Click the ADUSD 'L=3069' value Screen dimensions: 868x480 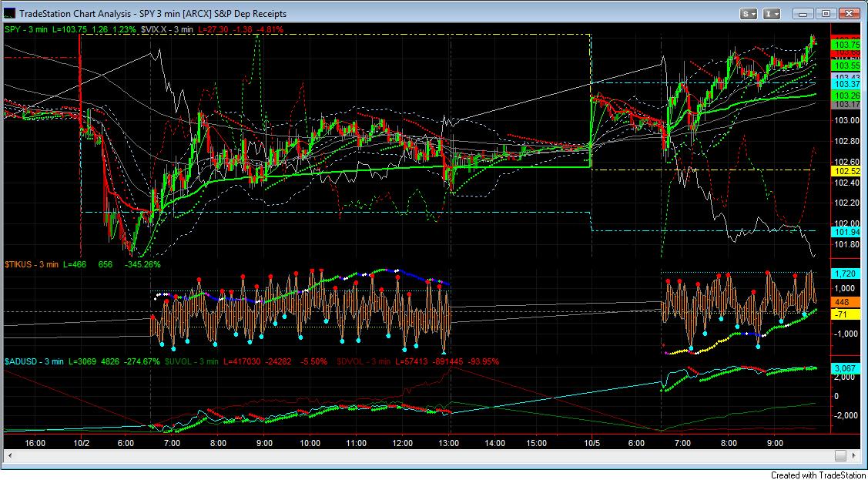[x=82, y=361]
